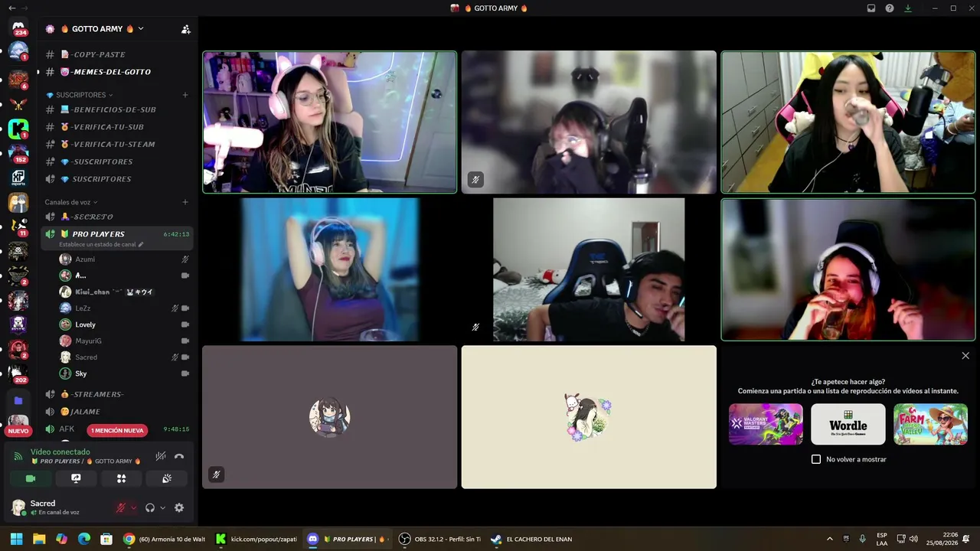Open the verifica-tu-sub channel

point(116,127)
